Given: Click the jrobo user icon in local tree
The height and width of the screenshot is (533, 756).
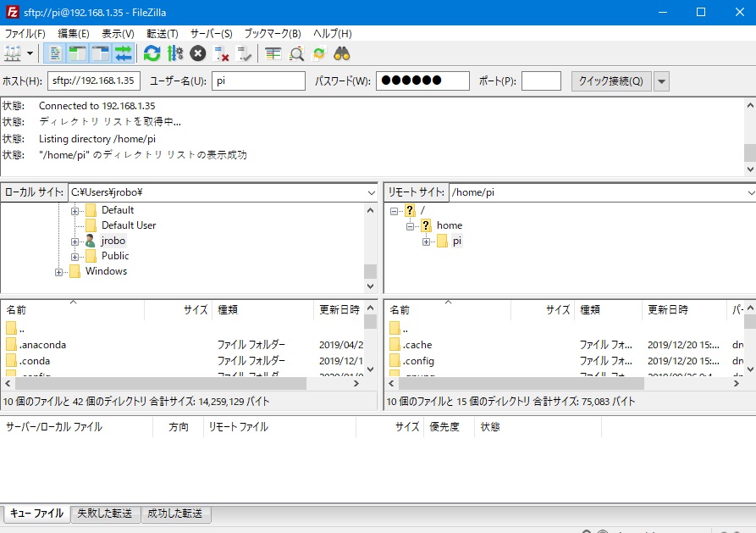Looking at the screenshot, I should pos(90,241).
